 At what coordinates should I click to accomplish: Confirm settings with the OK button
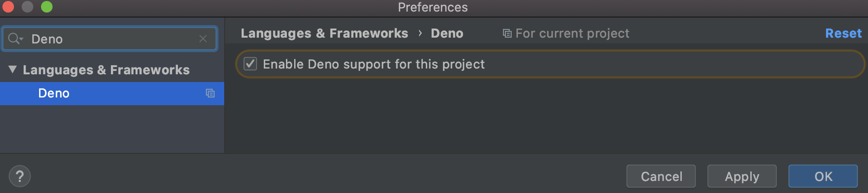pyautogui.click(x=823, y=177)
